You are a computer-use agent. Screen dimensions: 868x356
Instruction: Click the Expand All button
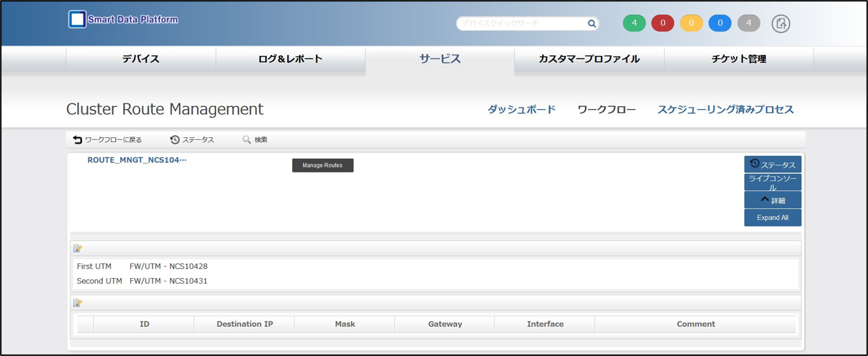coord(773,218)
